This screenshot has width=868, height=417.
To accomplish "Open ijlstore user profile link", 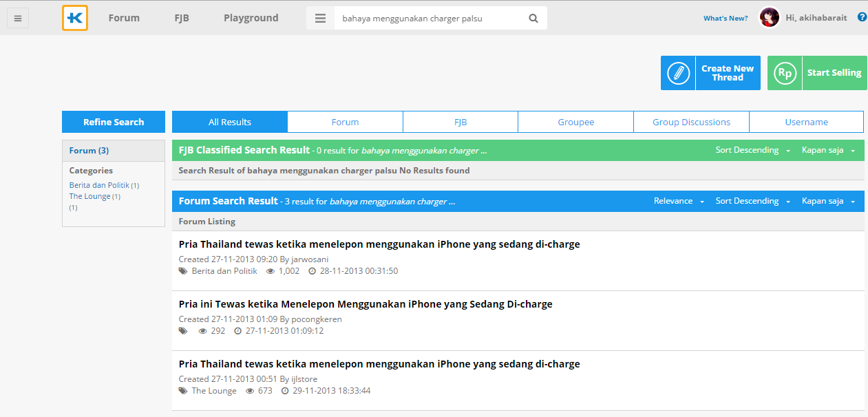I will pos(304,379).
